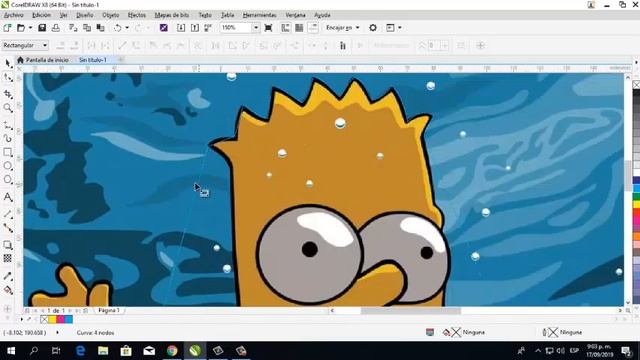The width and height of the screenshot is (640, 360).
Task: Click the Print icon
Action: [56, 28]
